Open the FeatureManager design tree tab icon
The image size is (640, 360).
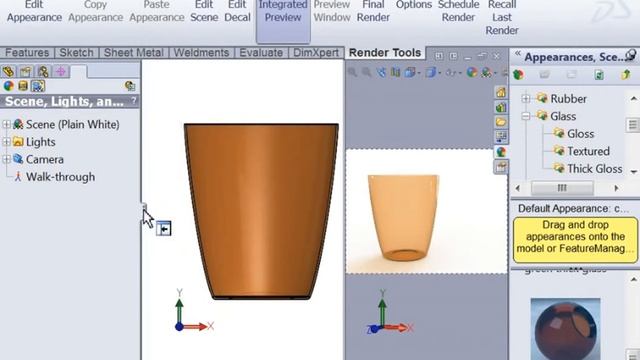8,71
